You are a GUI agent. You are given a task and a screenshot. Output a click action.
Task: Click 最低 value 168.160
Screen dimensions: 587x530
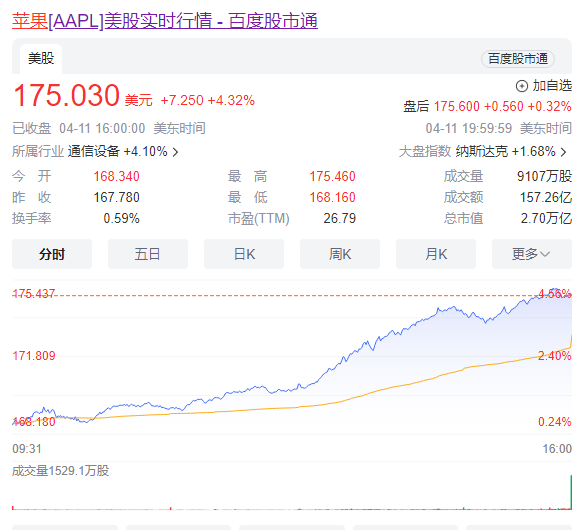[332, 197]
